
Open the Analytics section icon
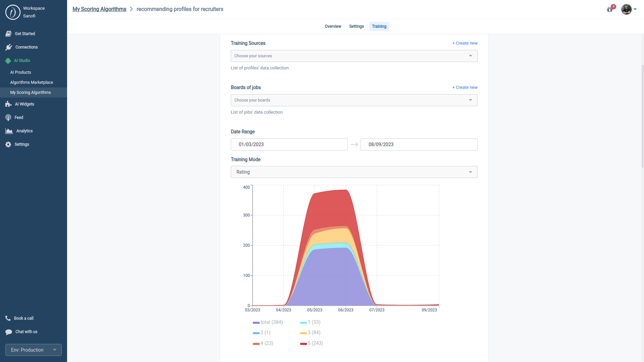(x=8, y=131)
